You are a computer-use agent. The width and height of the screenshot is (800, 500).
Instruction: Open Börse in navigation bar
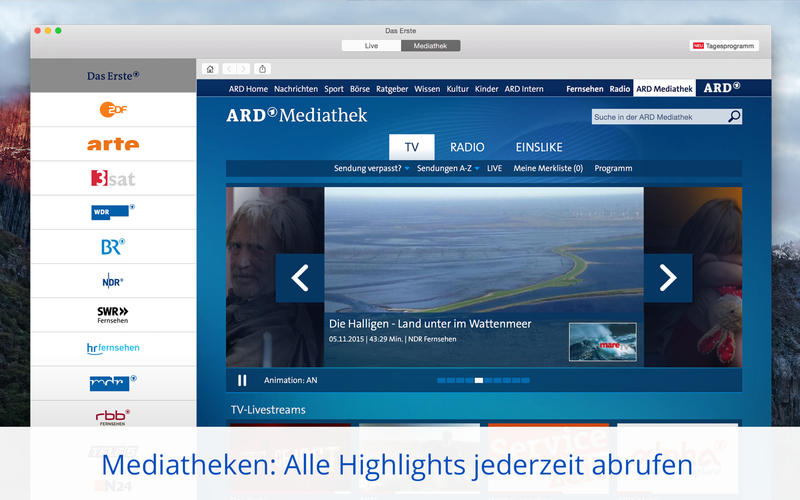point(360,89)
